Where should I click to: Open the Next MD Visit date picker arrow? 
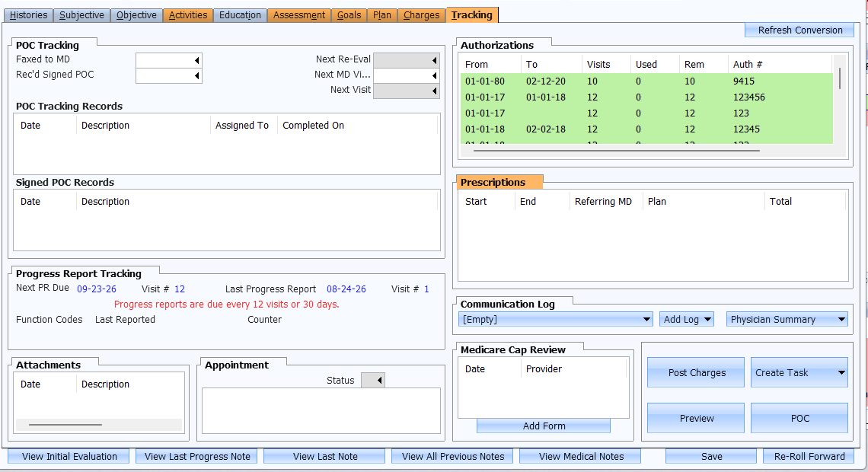(x=435, y=76)
